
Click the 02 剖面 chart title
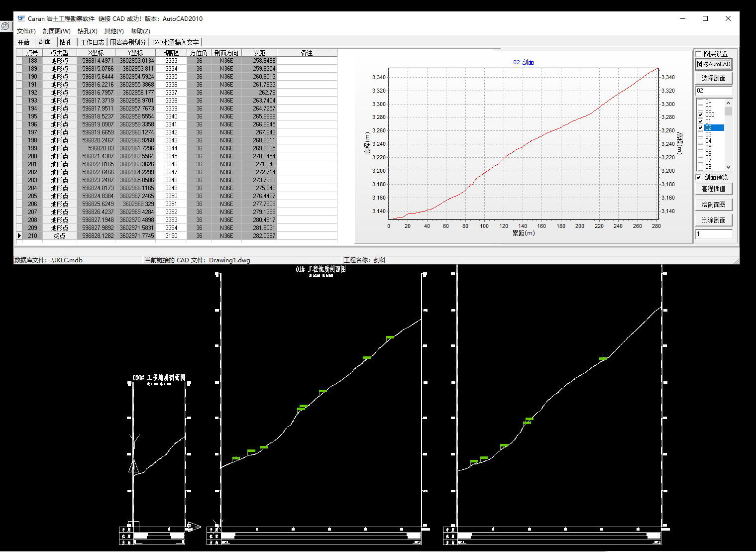point(524,62)
